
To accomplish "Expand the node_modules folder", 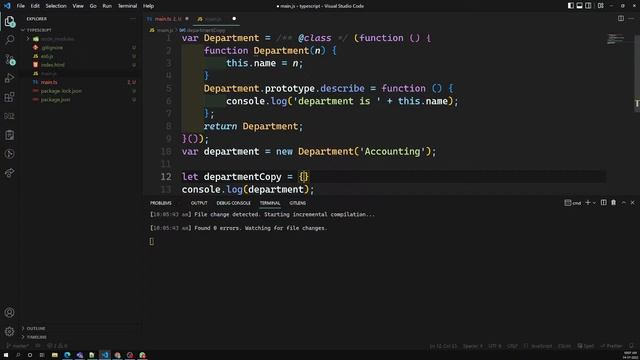I will click(81, 39).
